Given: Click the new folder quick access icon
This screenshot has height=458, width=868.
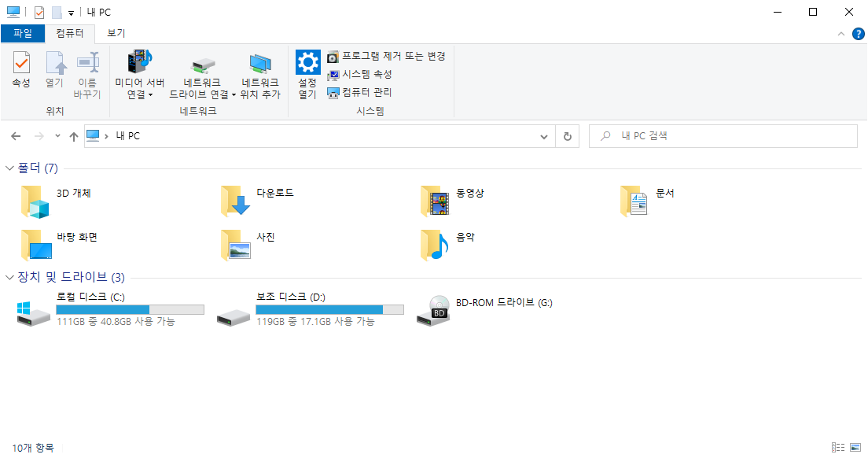Looking at the screenshot, I should 57,12.
